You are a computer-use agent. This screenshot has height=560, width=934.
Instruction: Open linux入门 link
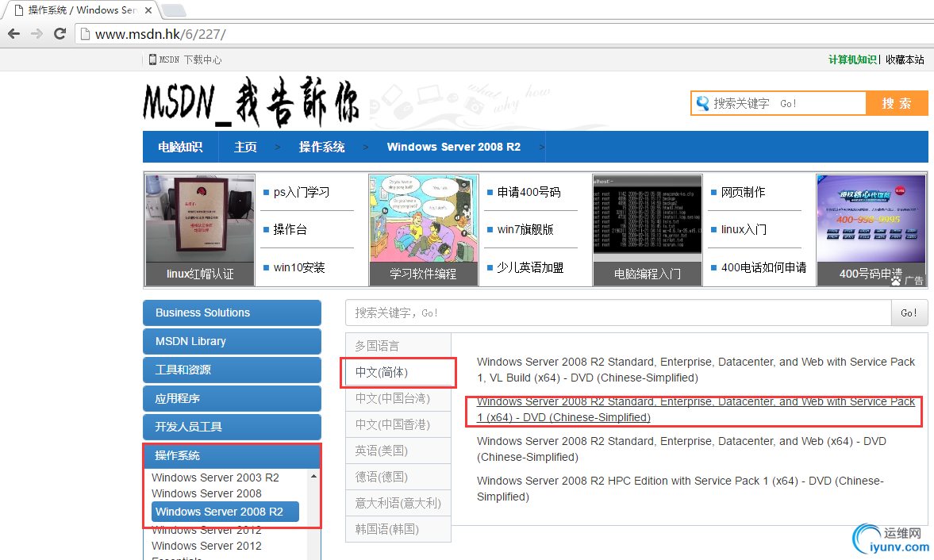(744, 230)
